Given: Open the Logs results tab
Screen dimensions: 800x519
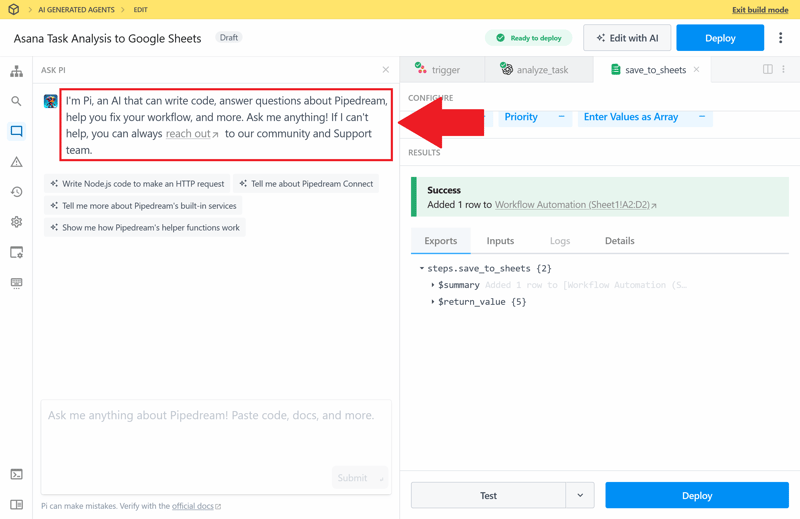Looking at the screenshot, I should click(560, 241).
